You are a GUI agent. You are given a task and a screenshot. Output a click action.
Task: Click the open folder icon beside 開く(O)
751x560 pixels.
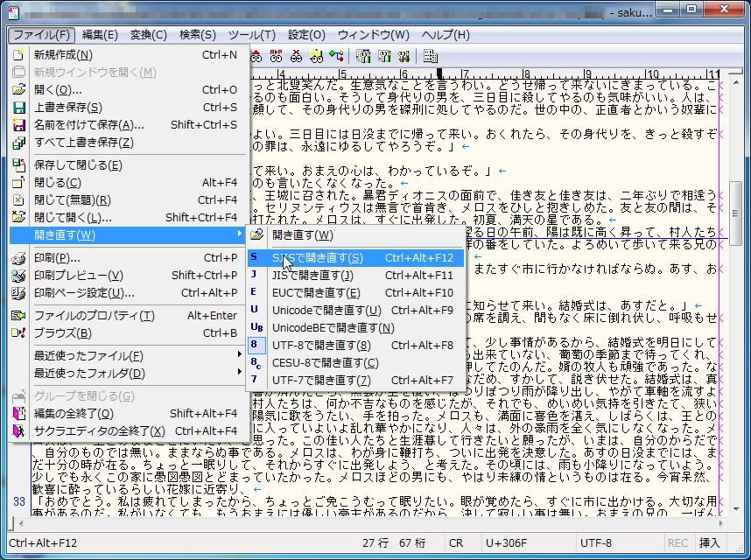point(19,90)
